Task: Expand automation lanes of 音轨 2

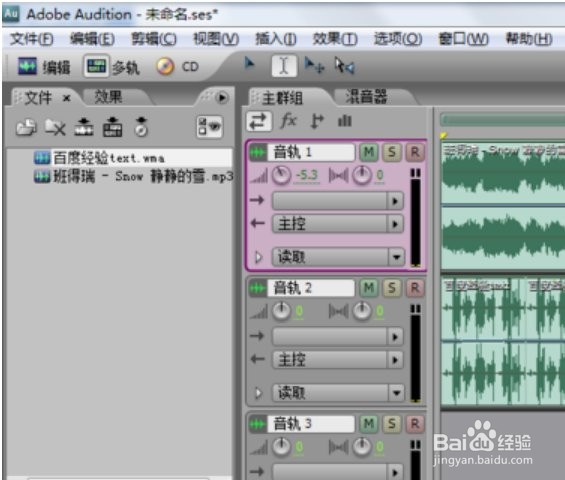Action: pyautogui.click(x=258, y=393)
